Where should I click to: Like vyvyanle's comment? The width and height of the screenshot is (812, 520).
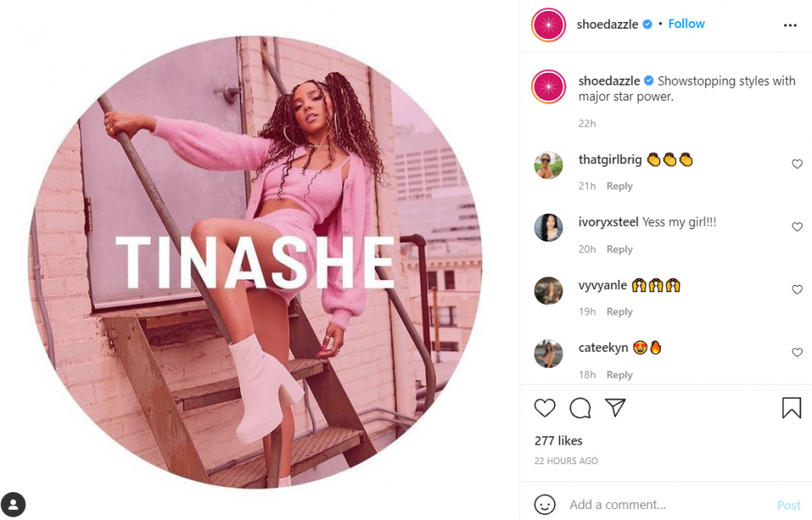pyautogui.click(x=797, y=289)
